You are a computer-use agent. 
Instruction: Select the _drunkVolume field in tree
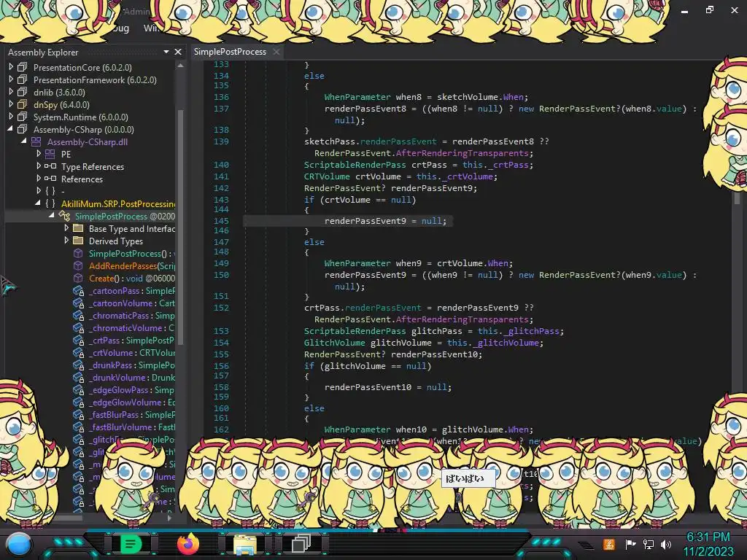[x=132, y=377]
